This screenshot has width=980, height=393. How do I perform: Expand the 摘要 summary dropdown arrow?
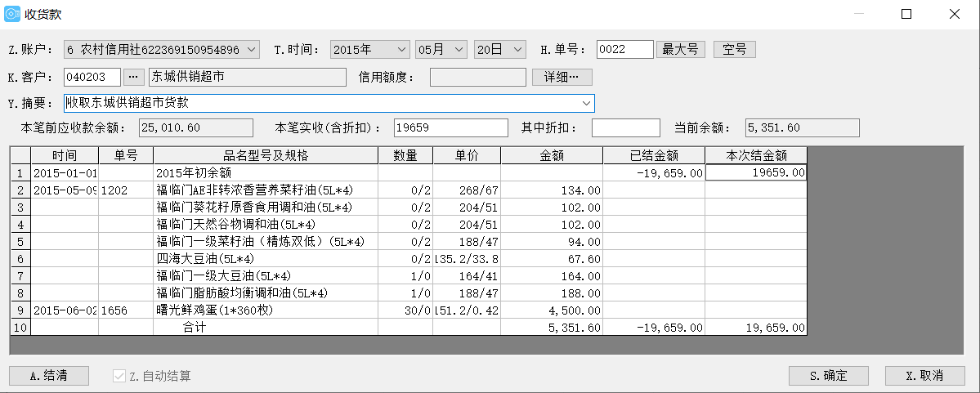586,103
